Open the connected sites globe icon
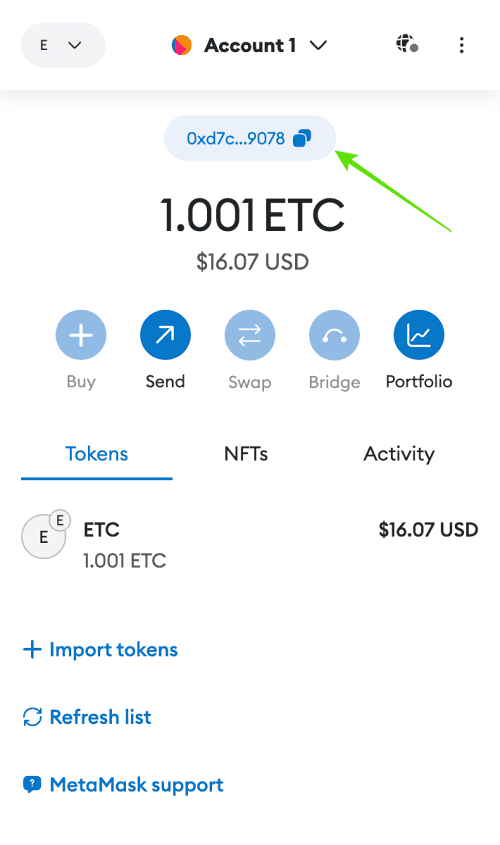The width and height of the screenshot is (500, 845). (407, 44)
